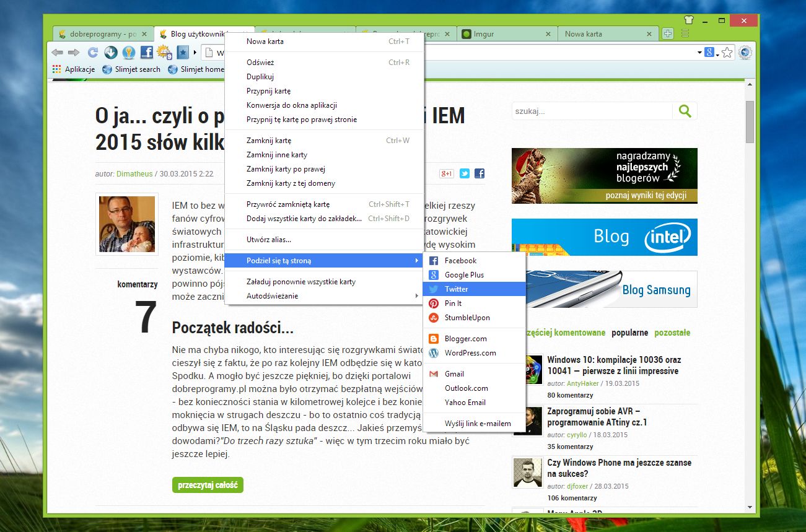Share to Blogger.com

[x=474, y=339]
